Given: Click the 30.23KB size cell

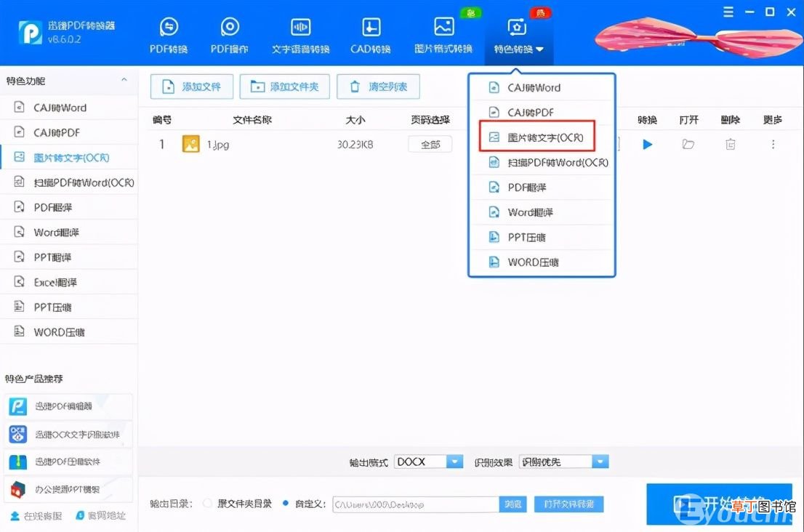Looking at the screenshot, I should tap(355, 145).
